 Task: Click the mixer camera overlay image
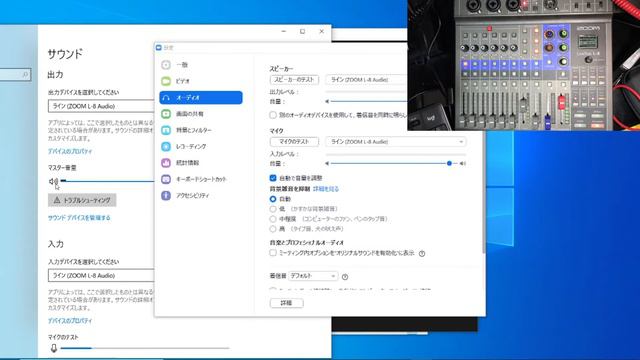(524, 65)
